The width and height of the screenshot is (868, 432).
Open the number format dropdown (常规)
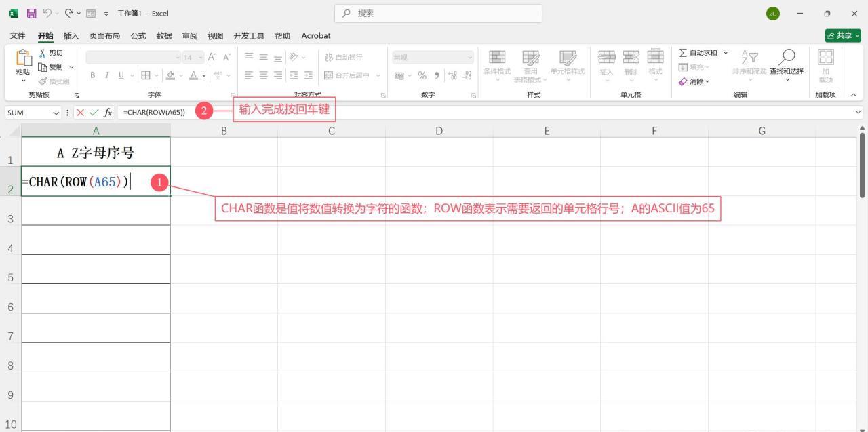pyautogui.click(x=470, y=58)
